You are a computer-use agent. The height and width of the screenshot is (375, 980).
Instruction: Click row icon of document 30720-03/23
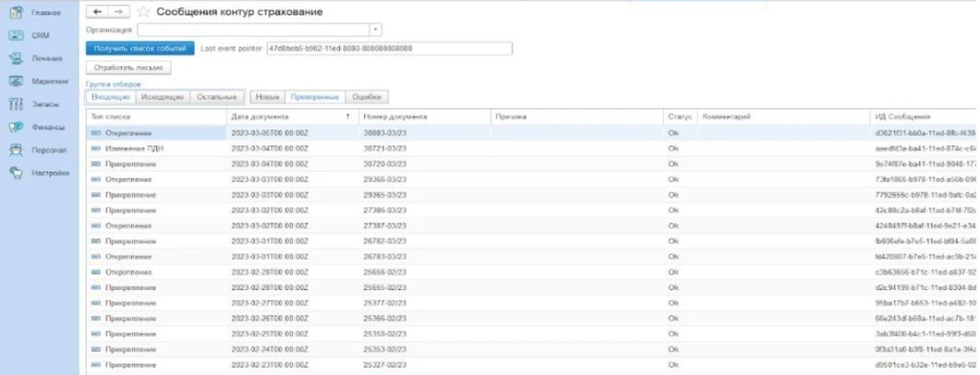coord(96,163)
